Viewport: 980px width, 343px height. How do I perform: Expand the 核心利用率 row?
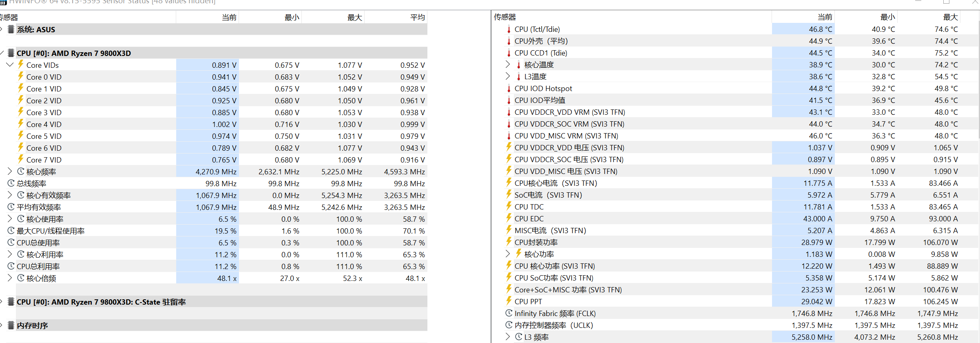point(10,254)
